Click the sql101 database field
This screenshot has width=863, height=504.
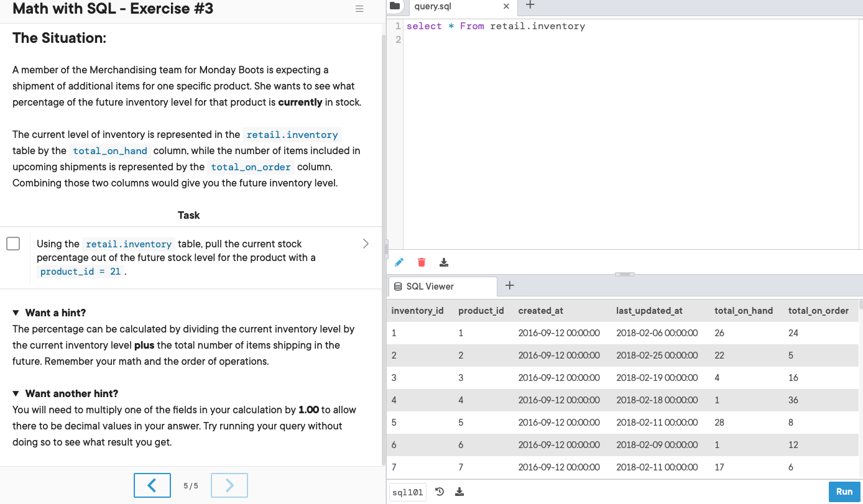(x=407, y=492)
